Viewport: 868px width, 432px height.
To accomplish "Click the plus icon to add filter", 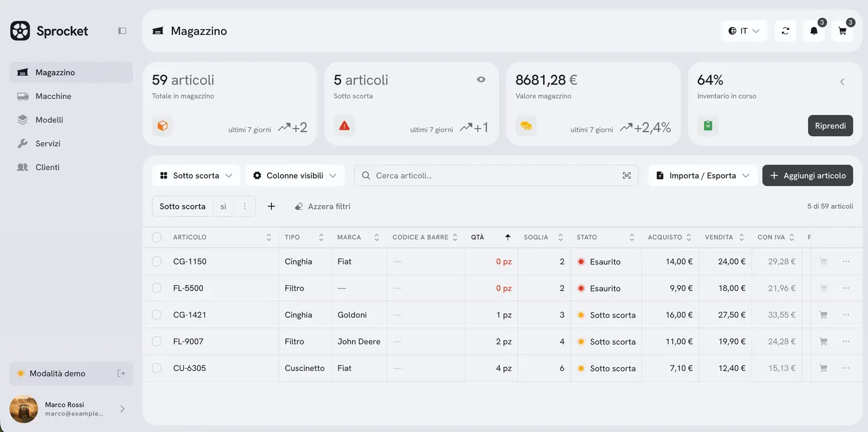I will (272, 206).
